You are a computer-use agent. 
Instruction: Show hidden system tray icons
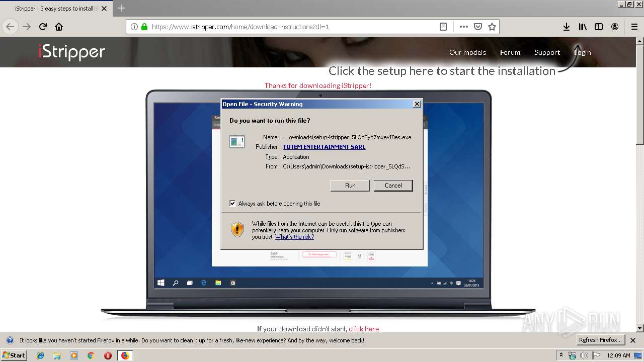click(561, 355)
